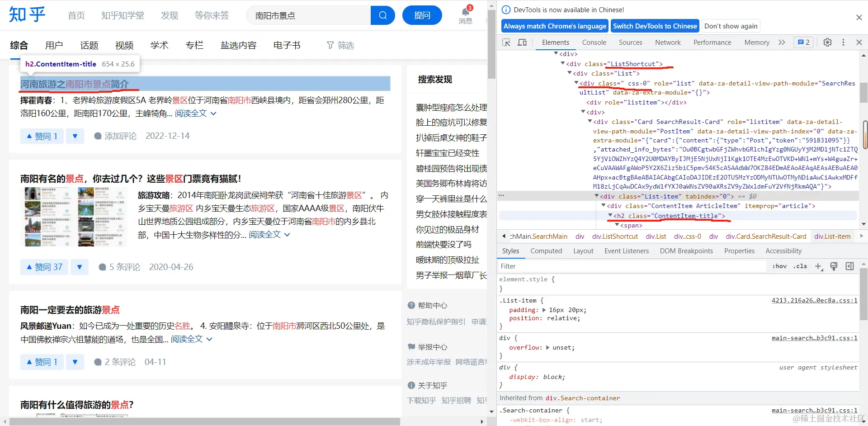The width and height of the screenshot is (868, 426).
Task: Open the 4213.216a26…0ec8a.css:1 source link
Action: 814,301
